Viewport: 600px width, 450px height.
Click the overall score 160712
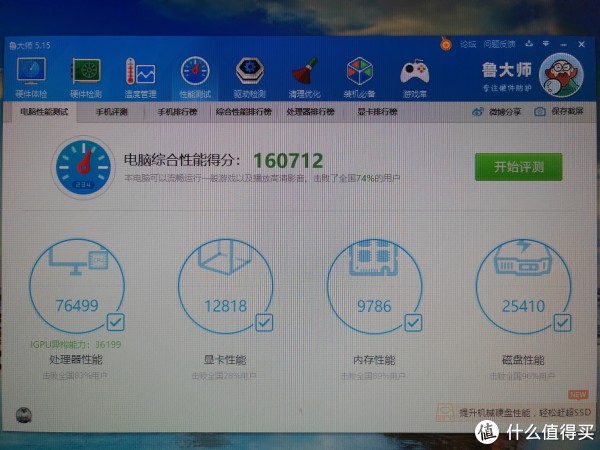point(288,161)
